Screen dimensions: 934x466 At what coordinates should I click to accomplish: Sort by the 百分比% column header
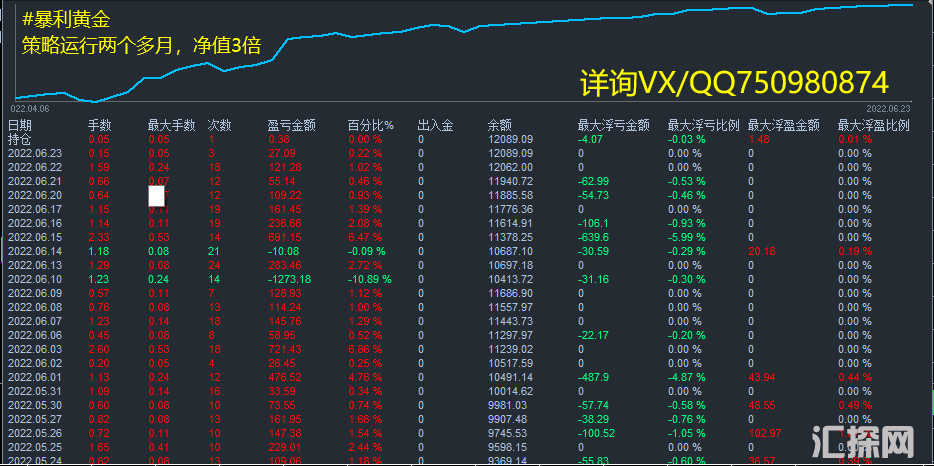[x=370, y=125]
